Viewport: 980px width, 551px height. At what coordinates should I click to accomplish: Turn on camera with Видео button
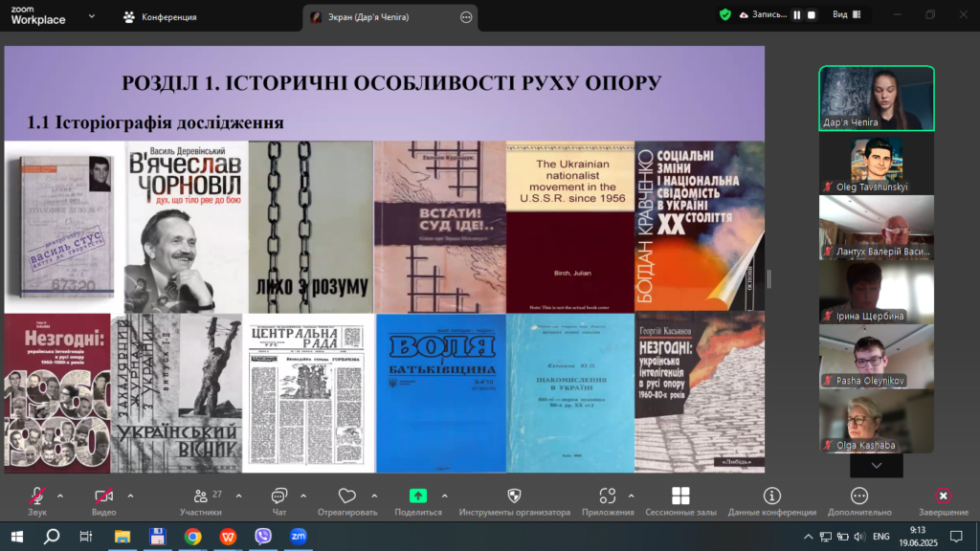tap(103, 501)
